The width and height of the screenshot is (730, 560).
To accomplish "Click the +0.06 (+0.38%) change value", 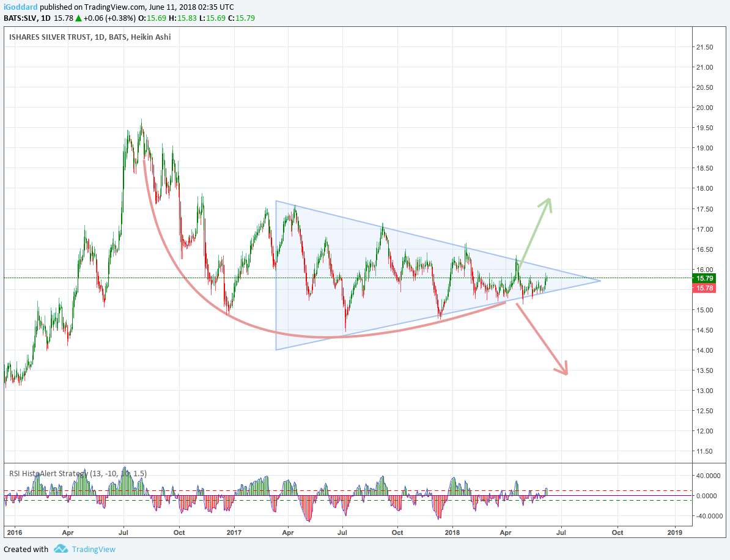I will tap(110, 18).
